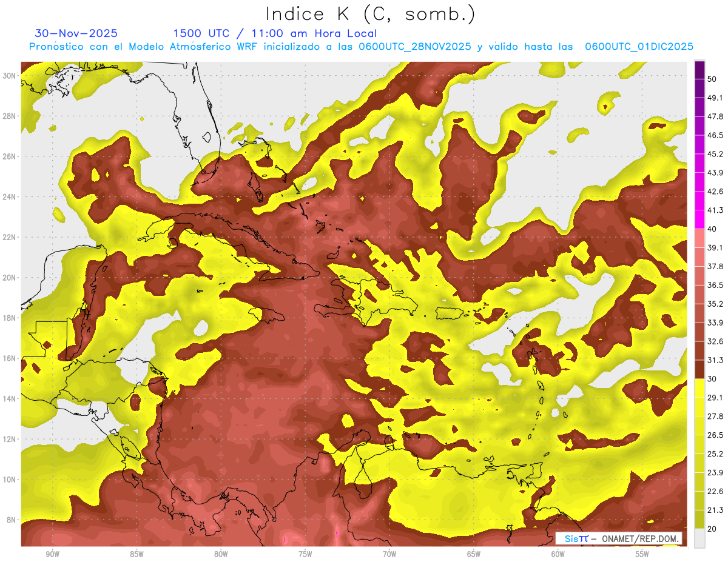Click the '33.9' value on the color scale
This screenshot has height=562, width=728.
(x=715, y=323)
